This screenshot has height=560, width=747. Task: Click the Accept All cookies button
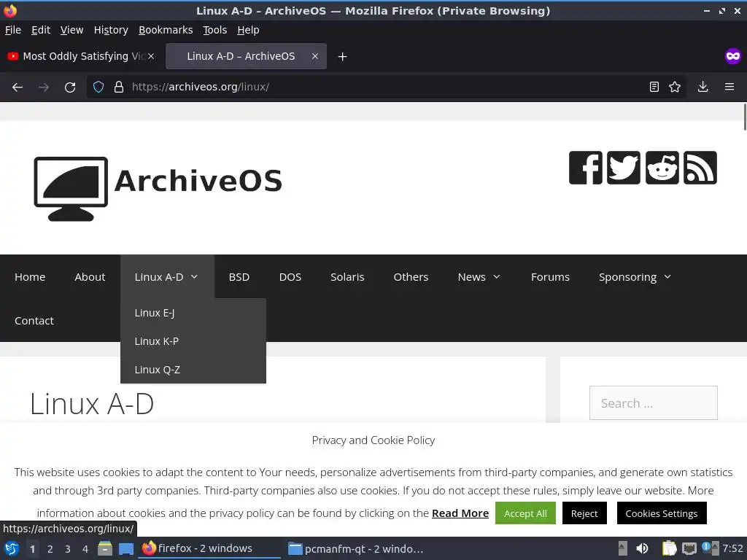525,513
